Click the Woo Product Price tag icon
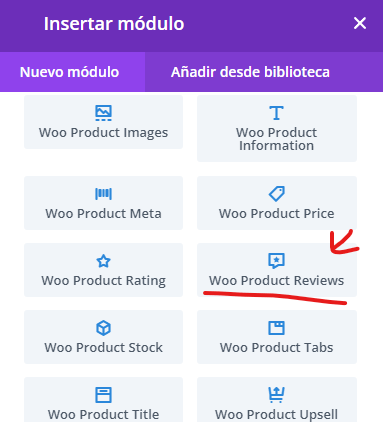The height and width of the screenshot is (422, 383). 277,194
